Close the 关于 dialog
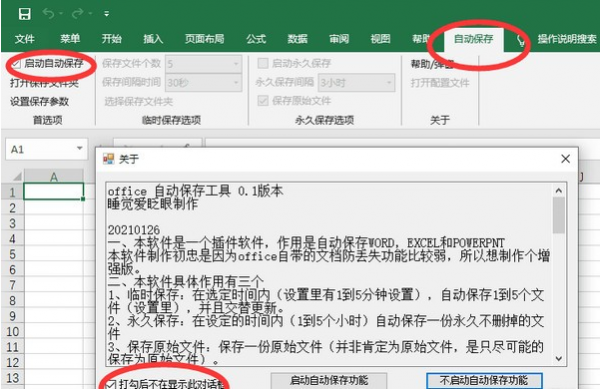This screenshot has width=600, height=389. (565, 159)
